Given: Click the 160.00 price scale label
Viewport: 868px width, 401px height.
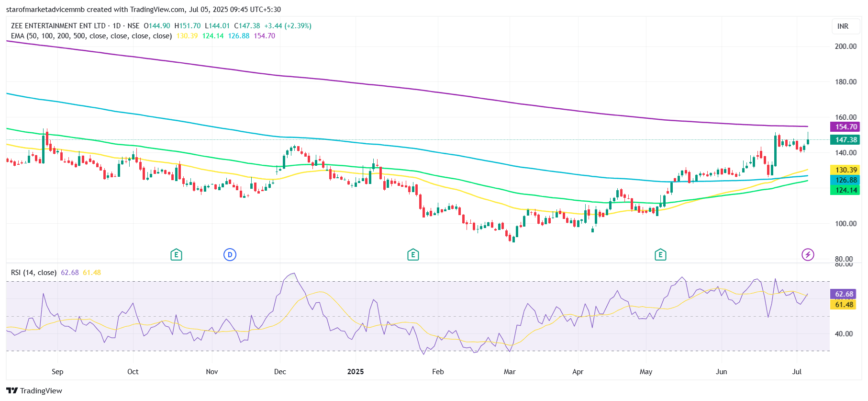Looking at the screenshot, I should pyautogui.click(x=846, y=117).
